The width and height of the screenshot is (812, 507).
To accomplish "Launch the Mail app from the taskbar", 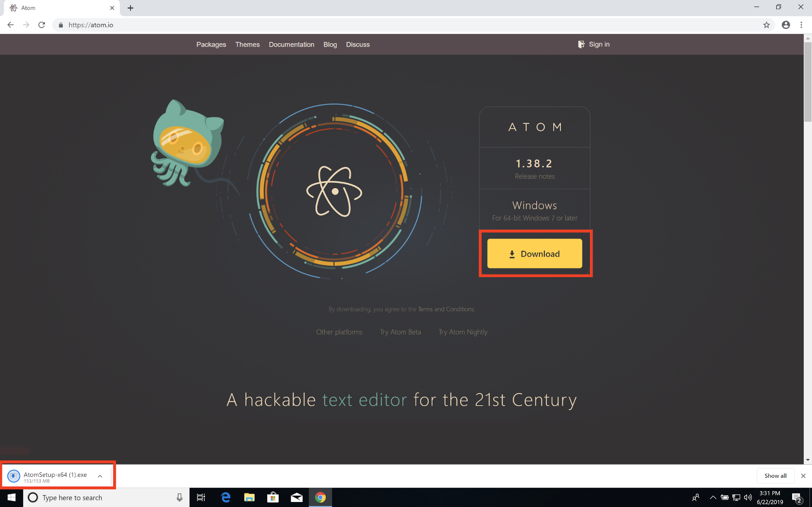I will (x=297, y=497).
